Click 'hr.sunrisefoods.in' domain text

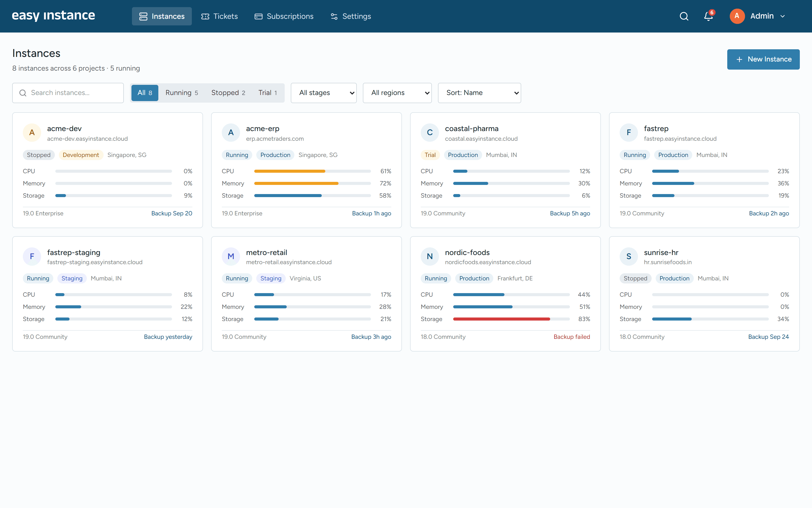[667, 262]
